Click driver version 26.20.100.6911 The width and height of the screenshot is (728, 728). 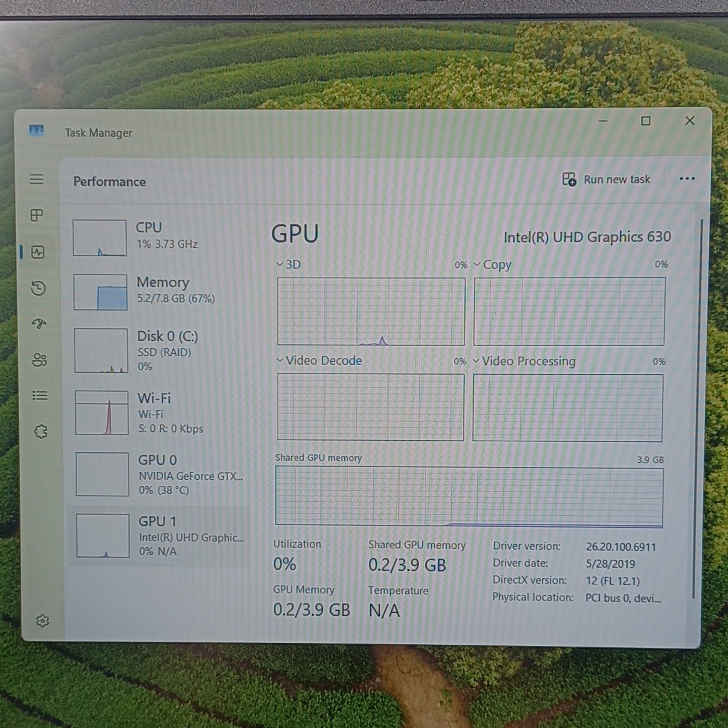pos(621,547)
